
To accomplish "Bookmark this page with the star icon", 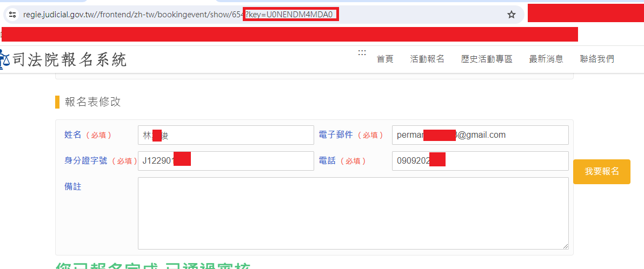I will 512,15.
